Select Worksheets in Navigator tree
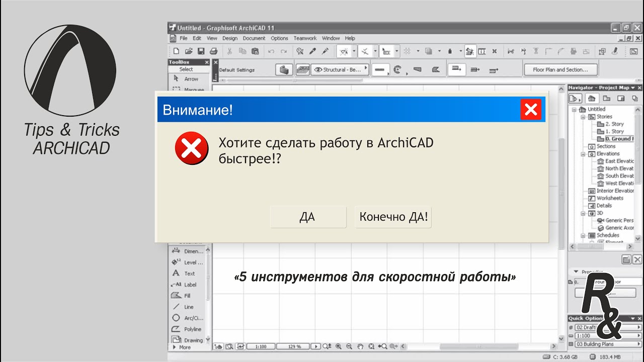This screenshot has height=362, width=644. click(605, 198)
